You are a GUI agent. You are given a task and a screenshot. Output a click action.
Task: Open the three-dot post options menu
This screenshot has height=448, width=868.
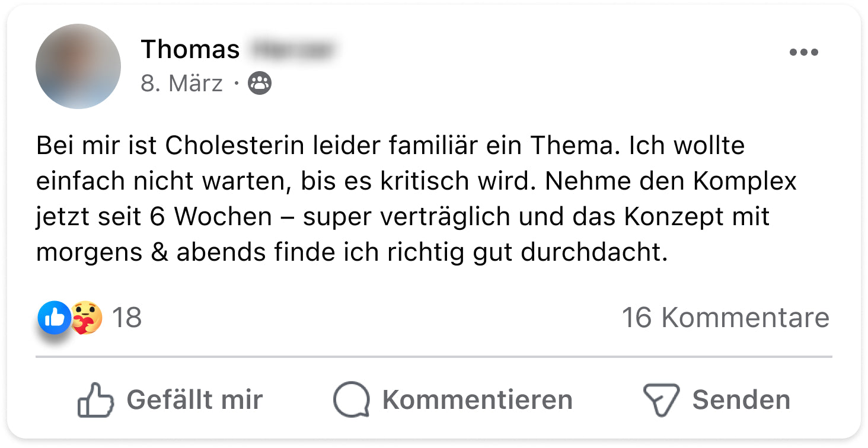[x=803, y=53]
